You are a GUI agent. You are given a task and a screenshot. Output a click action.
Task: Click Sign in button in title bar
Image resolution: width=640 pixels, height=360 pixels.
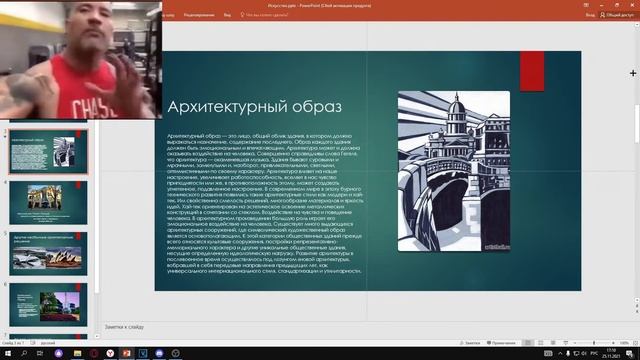(x=590, y=15)
